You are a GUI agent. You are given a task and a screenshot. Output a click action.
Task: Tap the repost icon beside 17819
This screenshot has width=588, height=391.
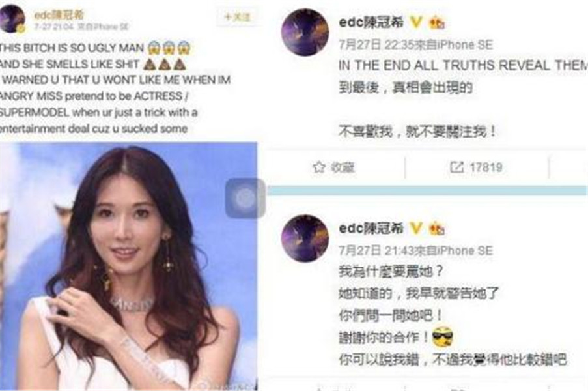(456, 167)
